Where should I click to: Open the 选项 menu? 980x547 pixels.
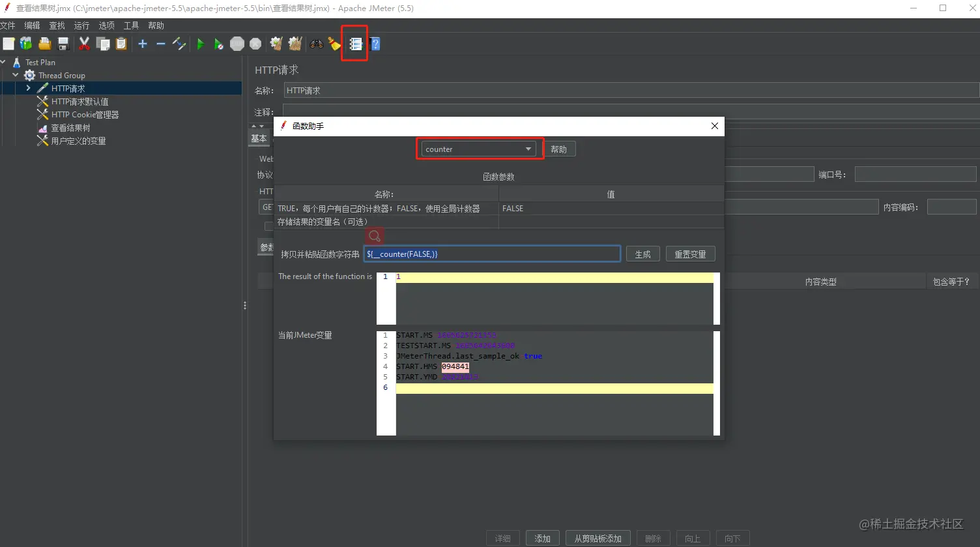click(106, 25)
